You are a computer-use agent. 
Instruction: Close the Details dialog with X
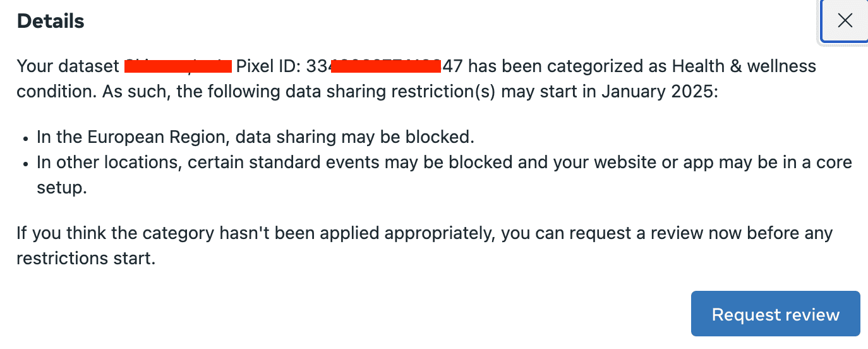click(x=844, y=21)
